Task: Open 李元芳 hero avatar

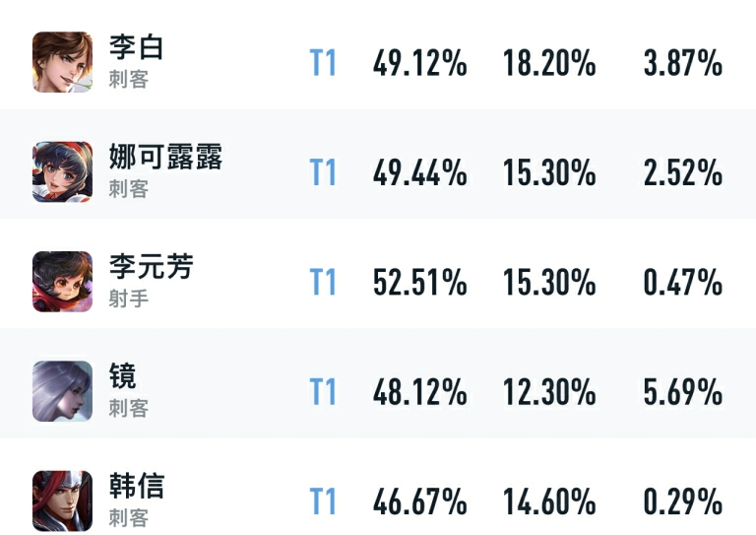Action: (x=62, y=281)
